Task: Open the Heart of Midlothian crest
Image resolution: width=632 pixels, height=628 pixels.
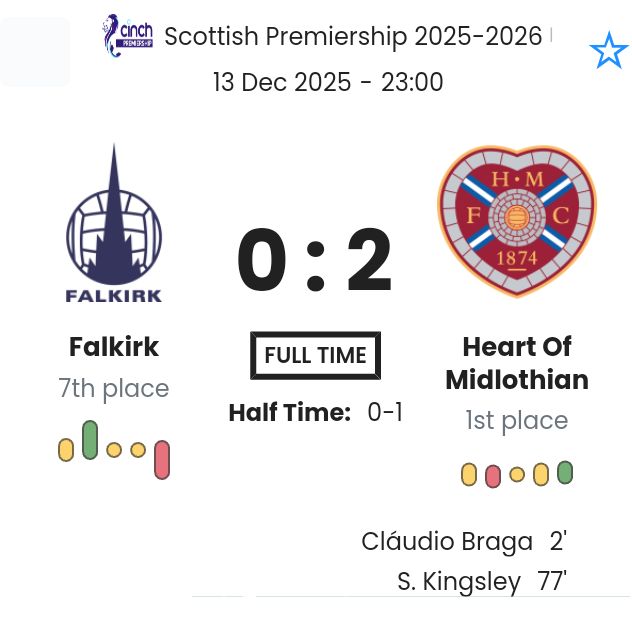Action: [516, 220]
